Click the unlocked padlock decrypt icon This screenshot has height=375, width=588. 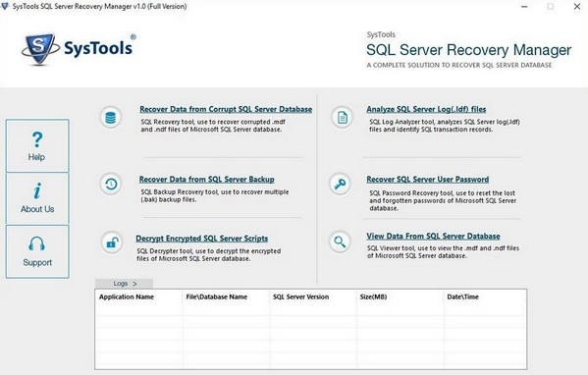tap(112, 242)
